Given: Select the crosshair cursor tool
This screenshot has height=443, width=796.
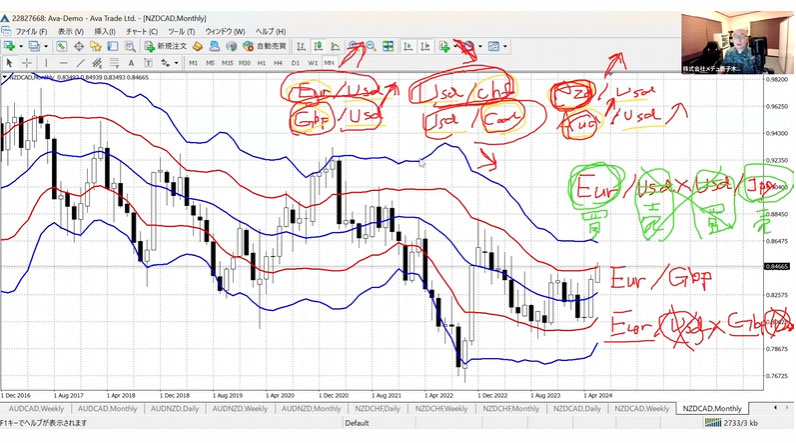Looking at the screenshot, I should tap(24, 62).
